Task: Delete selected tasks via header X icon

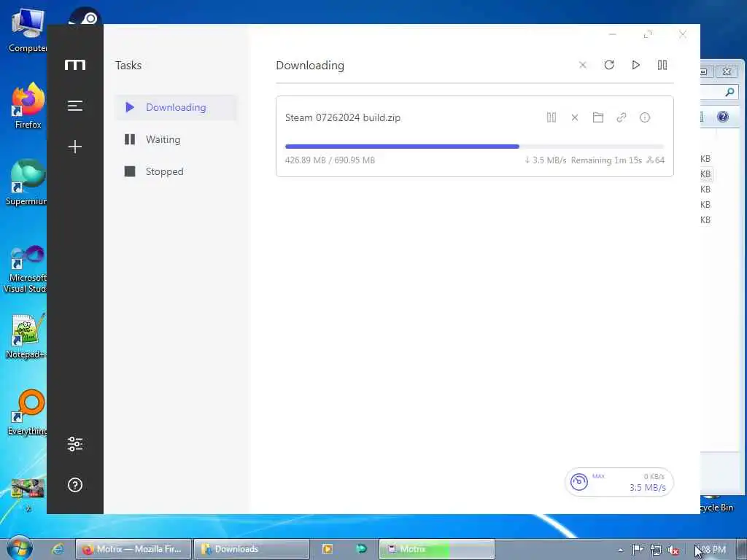Action: [x=582, y=65]
